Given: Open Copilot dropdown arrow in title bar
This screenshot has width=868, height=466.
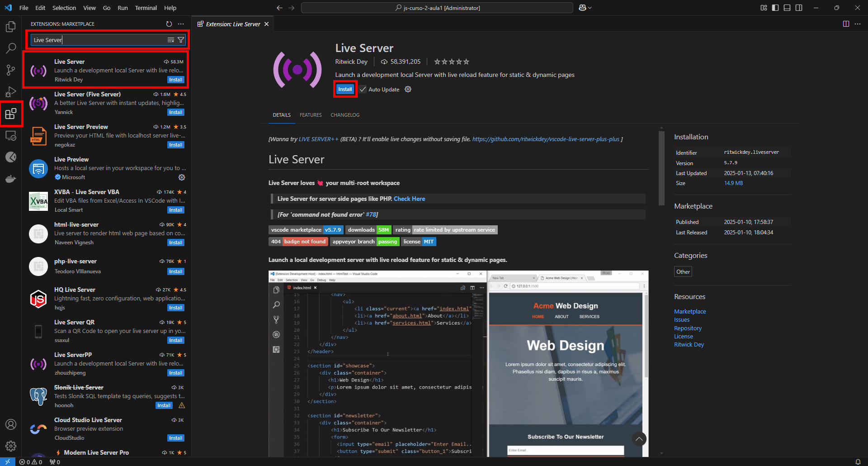Looking at the screenshot, I should tap(590, 8).
